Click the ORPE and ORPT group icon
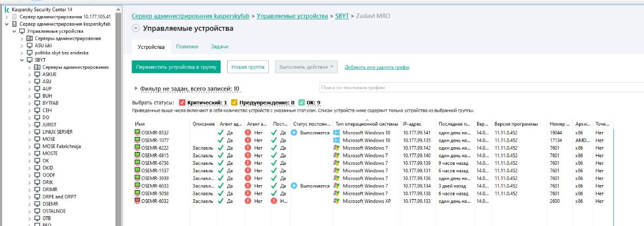The height and width of the screenshot is (226, 644). tap(37, 196)
